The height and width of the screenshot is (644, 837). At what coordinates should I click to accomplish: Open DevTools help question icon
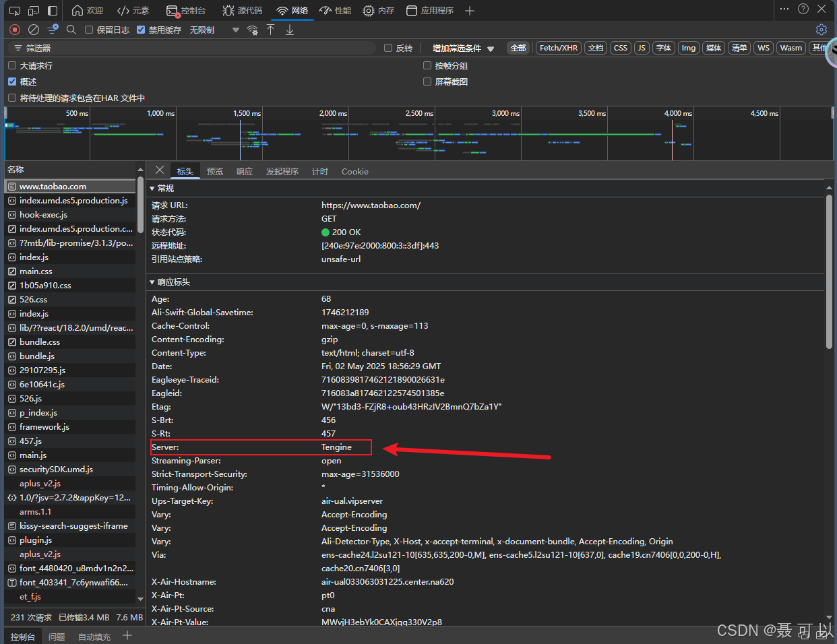(803, 9)
